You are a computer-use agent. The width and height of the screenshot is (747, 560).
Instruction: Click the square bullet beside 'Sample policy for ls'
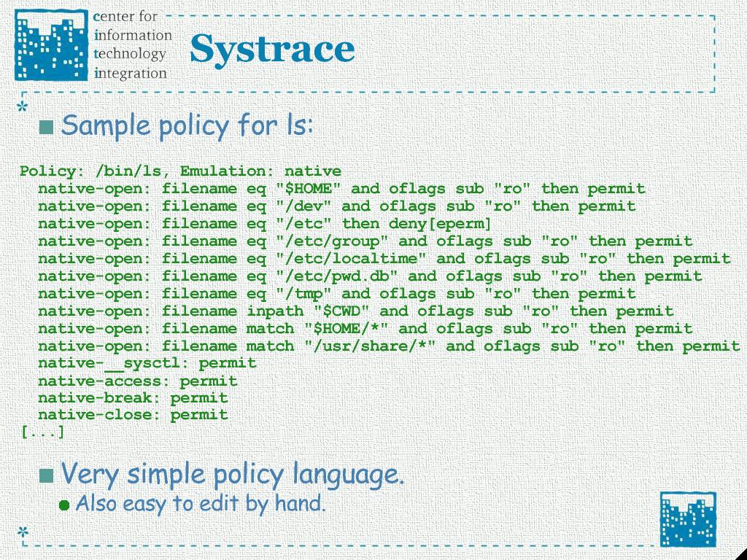[47, 128]
